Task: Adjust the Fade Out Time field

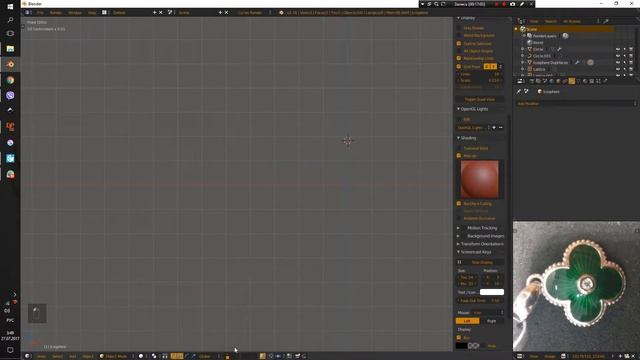Action: tap(480, 300)
